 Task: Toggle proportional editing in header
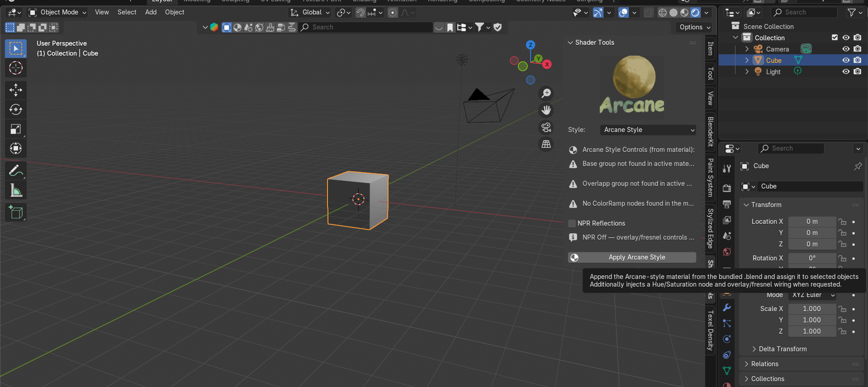coord(393,13)
